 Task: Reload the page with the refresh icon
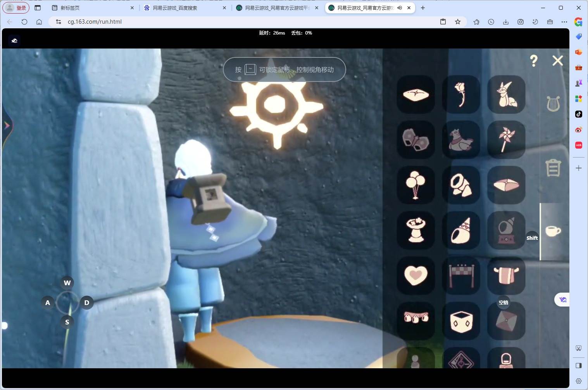(x=24, y=22)
